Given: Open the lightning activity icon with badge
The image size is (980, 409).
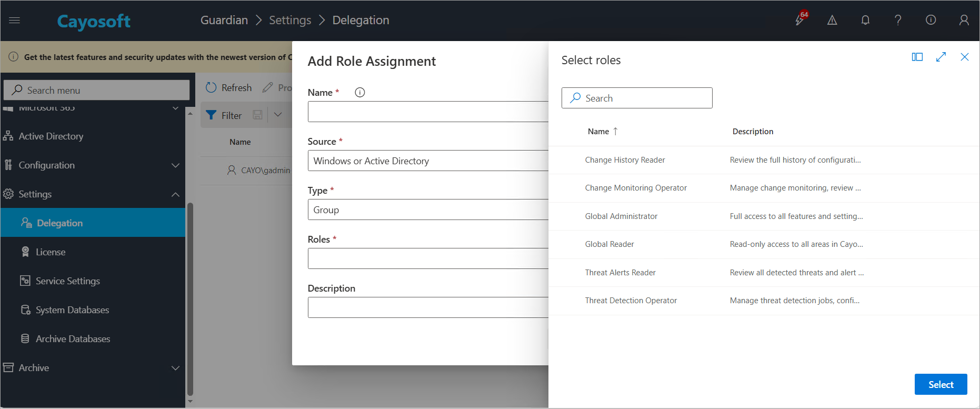Looking at the screenshot, I should pyautogui.click(x=800, y=19).
